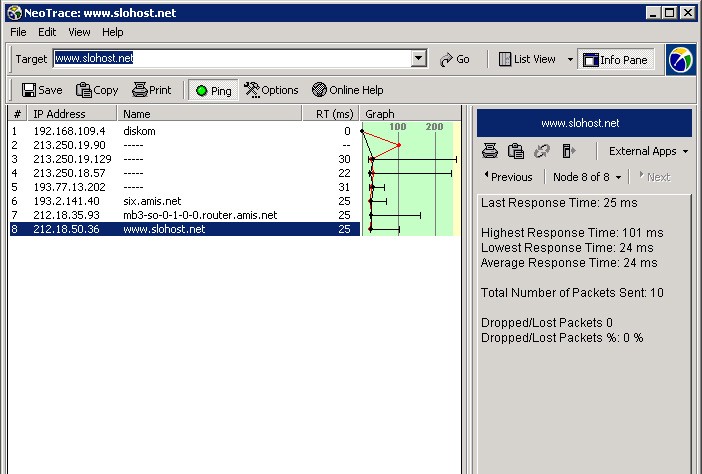Click the www.slohost.net info pane header
This screenshot has height=474, width=702.
click(584, 123)
